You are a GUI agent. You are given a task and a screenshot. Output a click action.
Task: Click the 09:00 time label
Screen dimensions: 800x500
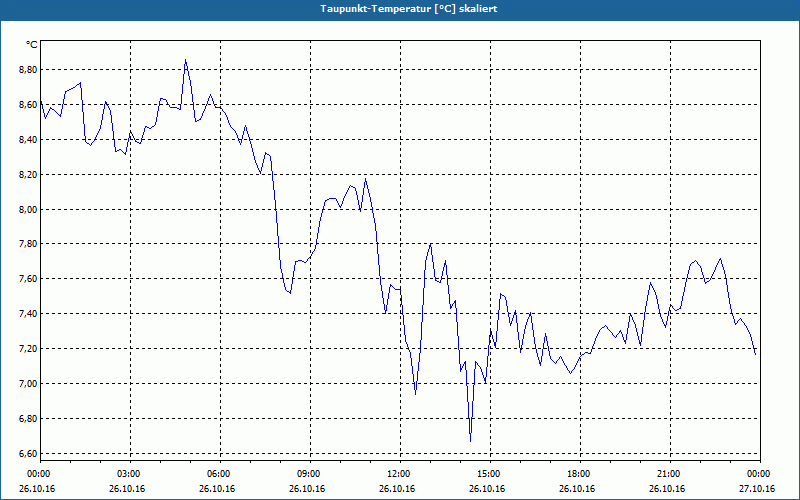(x=311, y=474)
